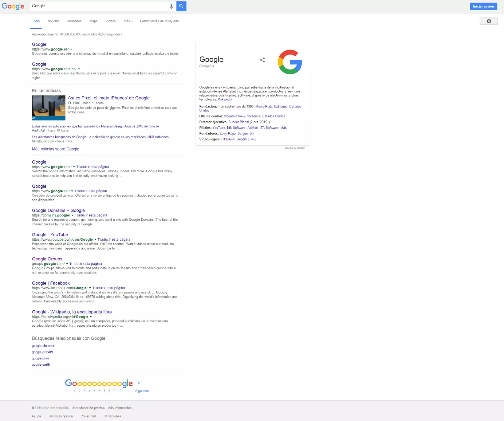
Task: Open Así es Pixel news headline
Action: pos(109,98)
